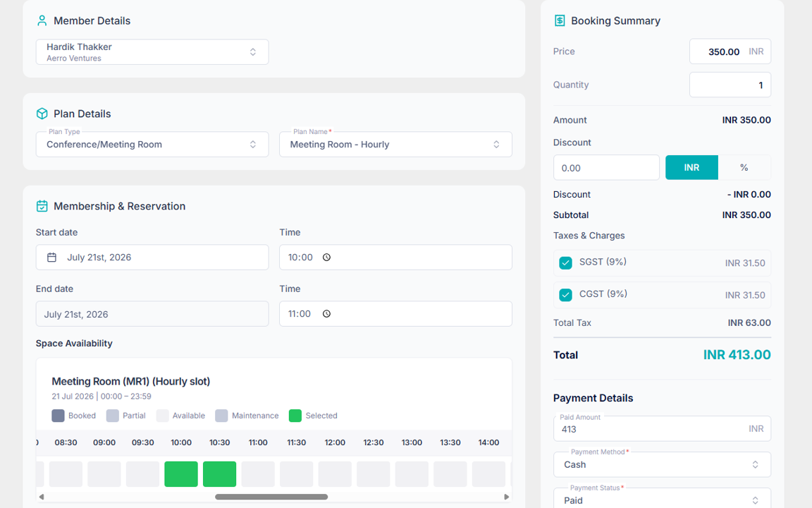The height and width of the screenshot is (508, 812).
Task: Click the Quantity input field
Action: point(730,85)
